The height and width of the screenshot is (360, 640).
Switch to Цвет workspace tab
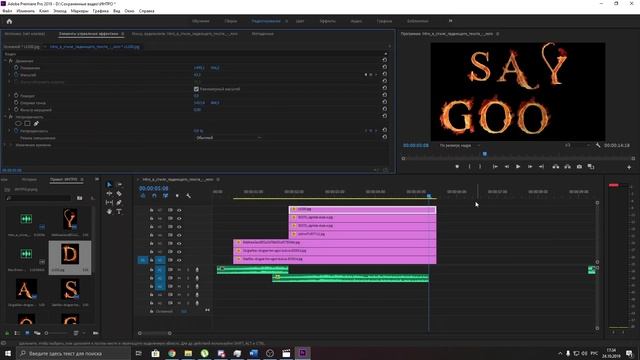click(300, 21)
